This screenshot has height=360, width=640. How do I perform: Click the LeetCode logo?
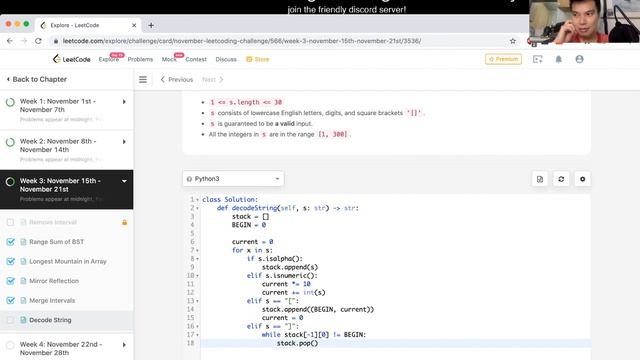coord(72,59)
